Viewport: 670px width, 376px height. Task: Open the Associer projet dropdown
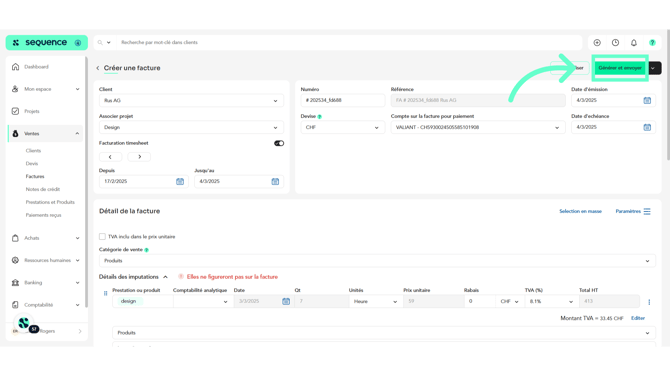[191, 127]
